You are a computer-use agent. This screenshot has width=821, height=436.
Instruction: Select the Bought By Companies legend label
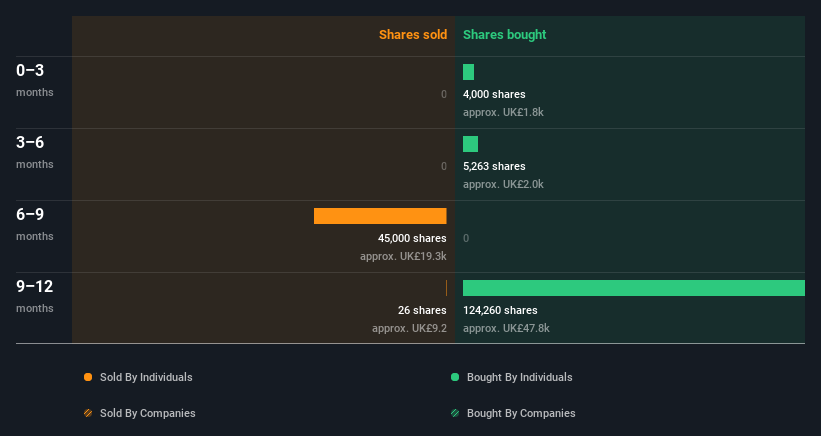pos(521,413)
